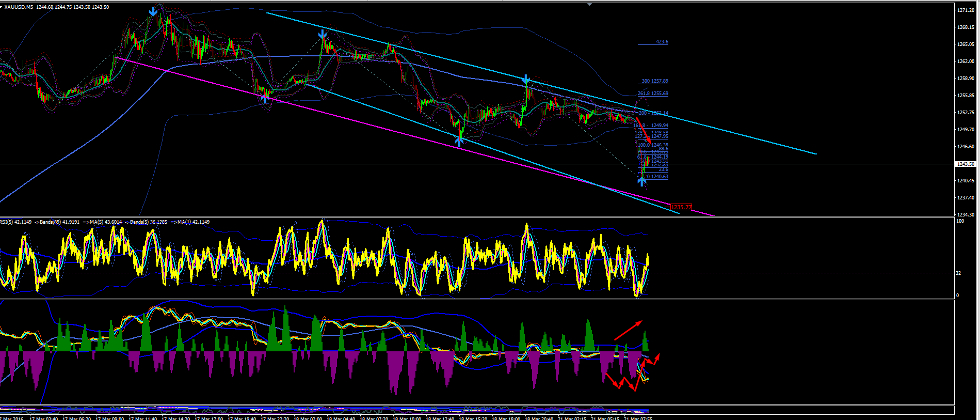The height and width of the screenshot is (420, 980).
Task: Click the chart shift triangle marker at top
Action: pos(590,3)
